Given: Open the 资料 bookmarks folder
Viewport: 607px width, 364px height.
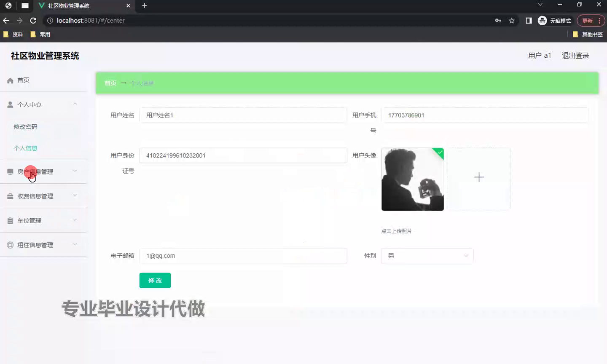Looking at the screenshot, I should tap(13, 35).
